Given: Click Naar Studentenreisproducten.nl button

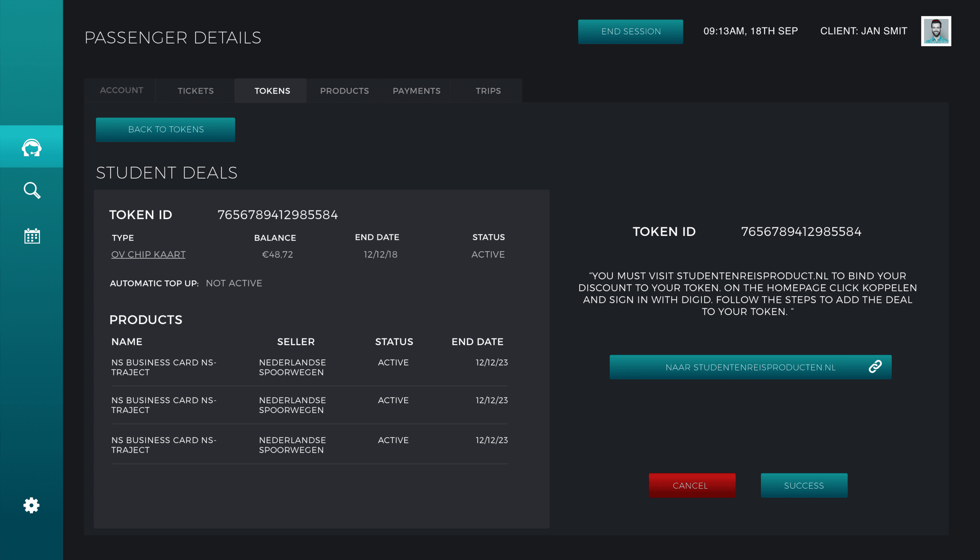Looking at the screenshot, I should 750,367.
